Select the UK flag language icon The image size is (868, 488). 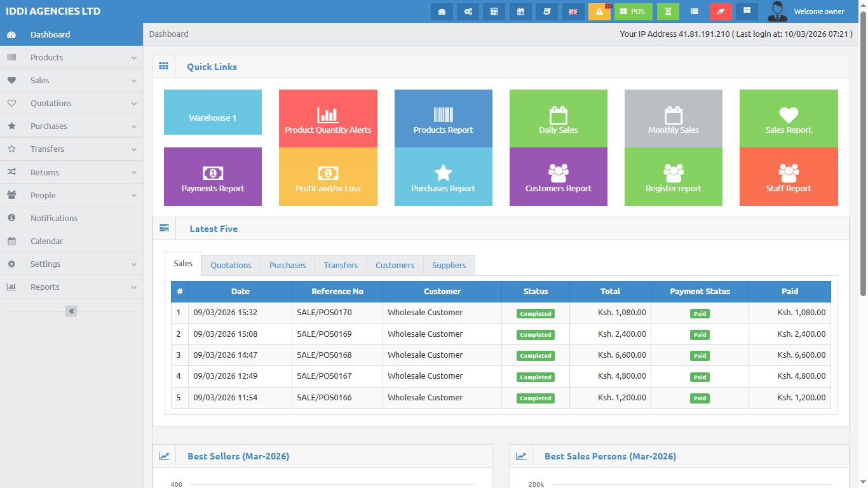coord(573,11)
